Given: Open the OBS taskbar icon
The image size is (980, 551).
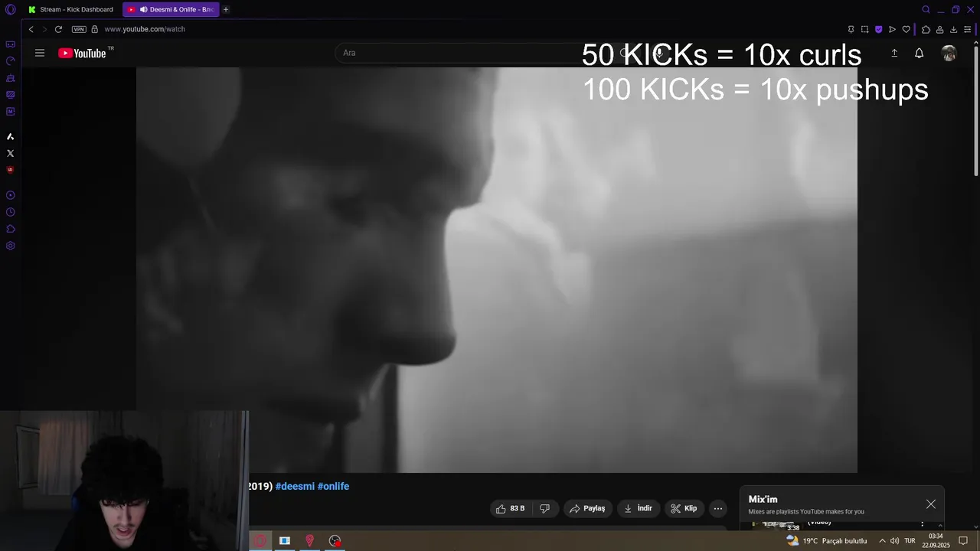Looking at the screenshot, I should click(335, 540).
